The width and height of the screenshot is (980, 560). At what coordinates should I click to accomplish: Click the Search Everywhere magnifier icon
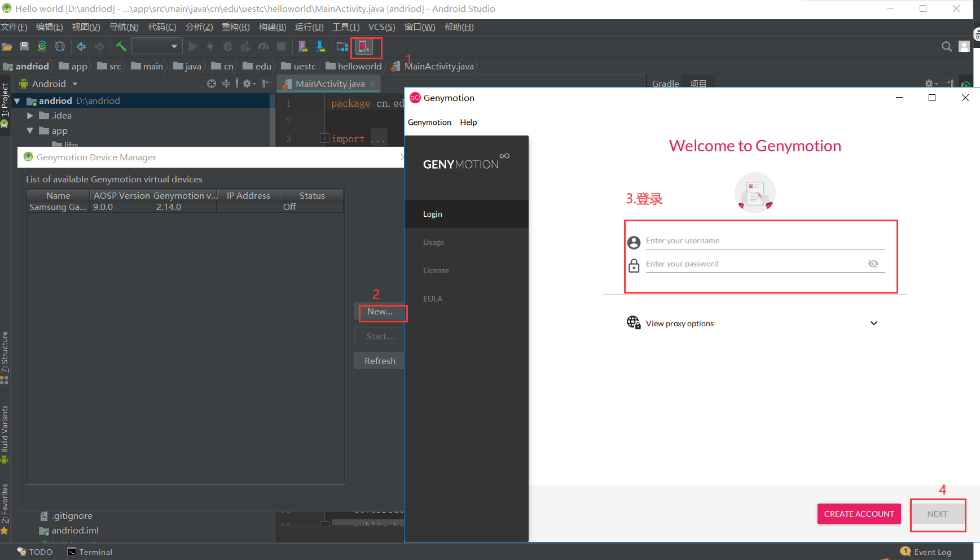tap(947, 47)
